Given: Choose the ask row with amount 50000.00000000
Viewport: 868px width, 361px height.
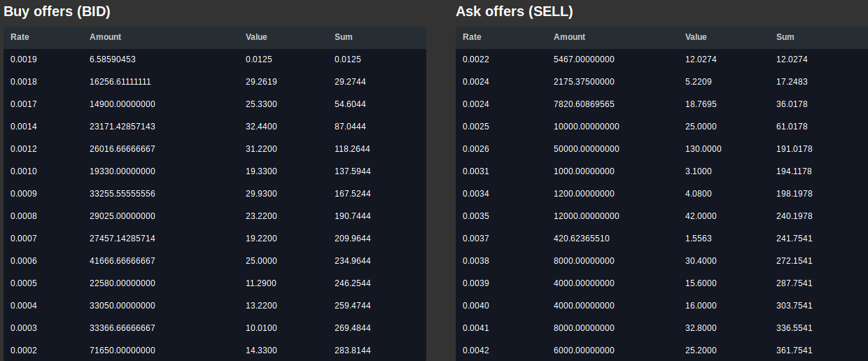Looking at the screenshot, I should 661,149.
